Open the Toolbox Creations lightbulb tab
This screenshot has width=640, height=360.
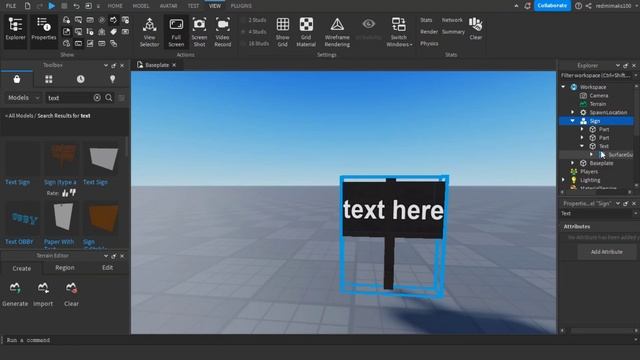pos(112,79)
